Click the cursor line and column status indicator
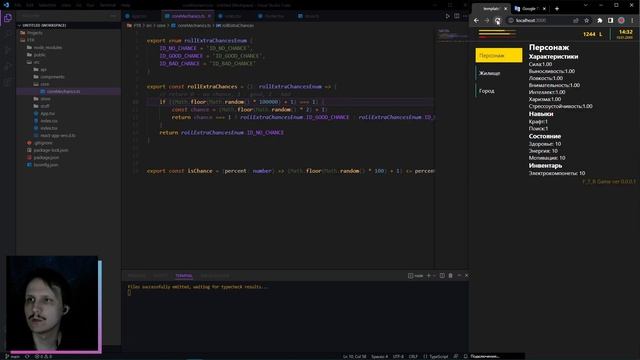 tap(354, 356)
